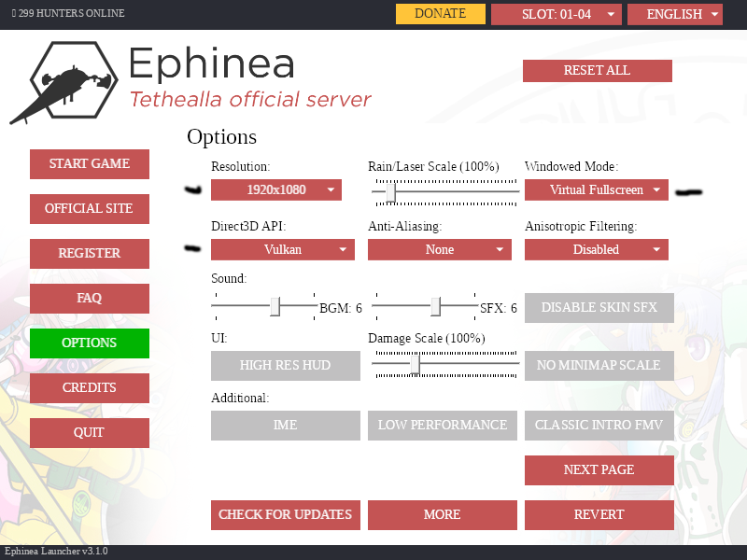The width and height of the screenshot is (747, 560).
Task: Click CHECK FOR UPDATES
Action: click(286, 515)
